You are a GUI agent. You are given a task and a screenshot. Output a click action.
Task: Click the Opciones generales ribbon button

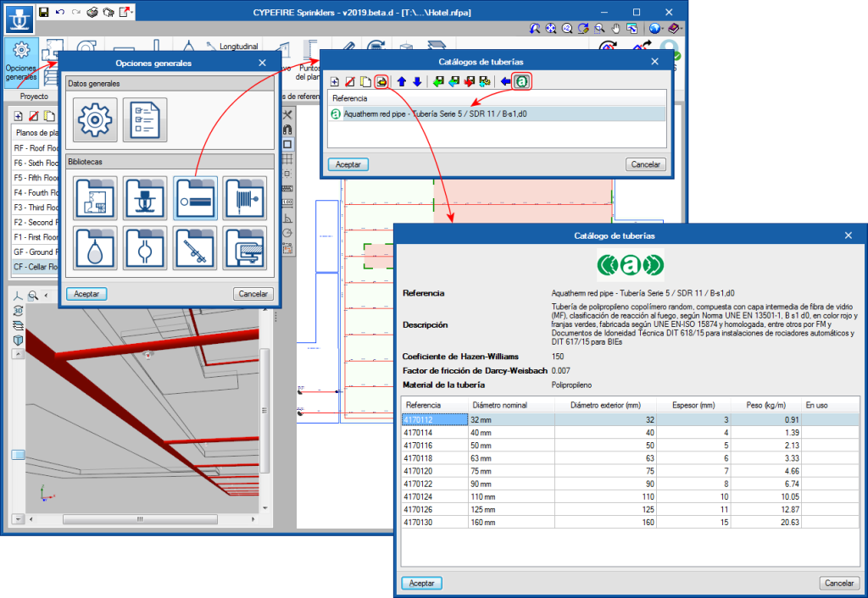pos(21,62)
